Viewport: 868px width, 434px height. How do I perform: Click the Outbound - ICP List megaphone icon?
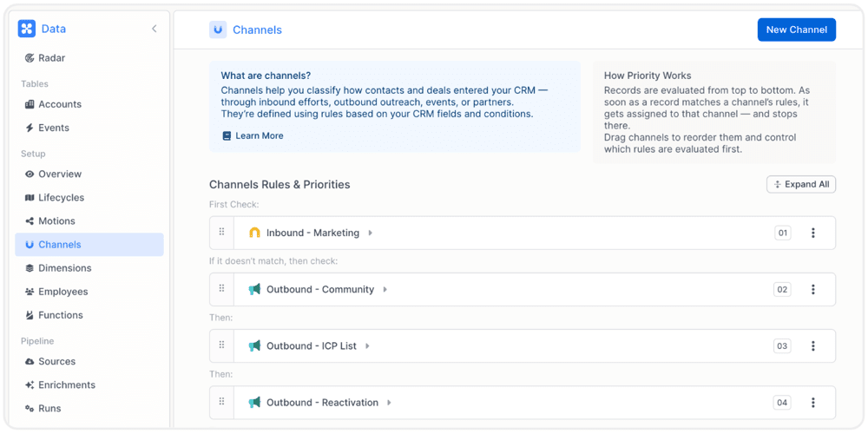pyautogui.click(x=254, y=346)
